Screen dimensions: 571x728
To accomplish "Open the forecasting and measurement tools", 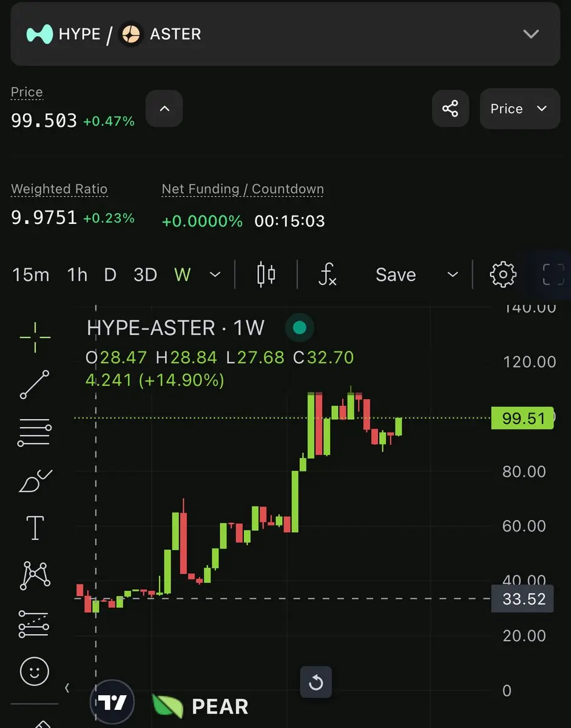I will [35, 624].
